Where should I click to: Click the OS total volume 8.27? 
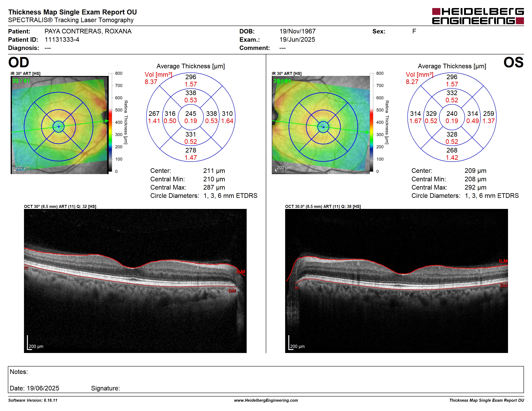pos(412,82)
